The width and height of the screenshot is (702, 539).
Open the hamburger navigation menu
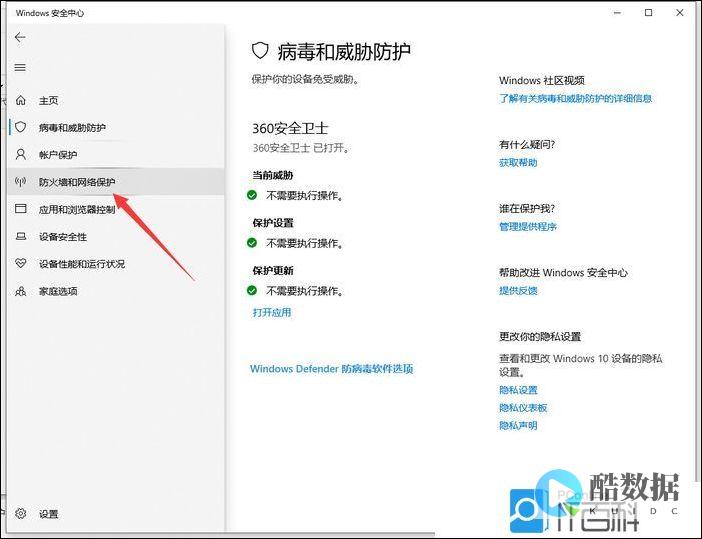[20, 68]
